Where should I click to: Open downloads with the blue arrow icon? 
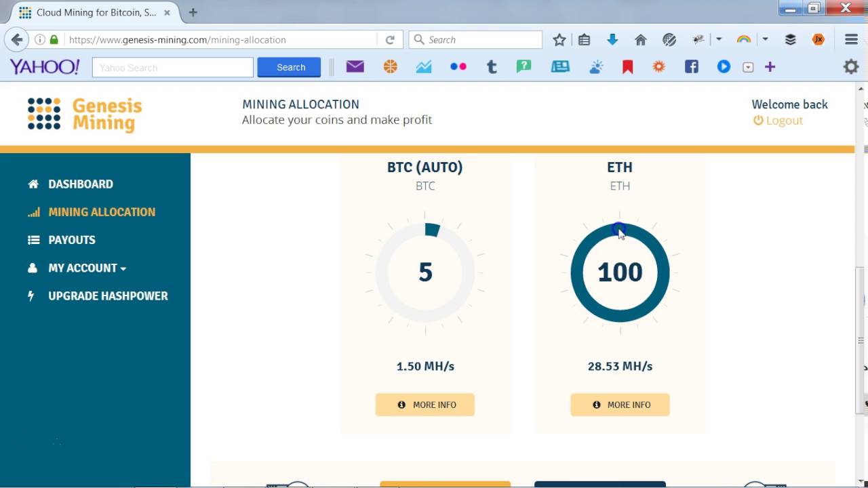tap(612, 40)
